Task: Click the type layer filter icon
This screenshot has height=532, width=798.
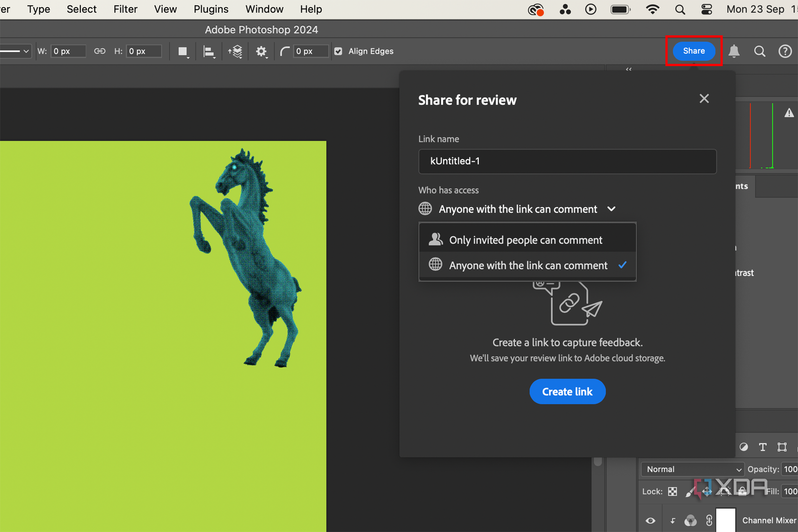Action: (x=763, y=447)
